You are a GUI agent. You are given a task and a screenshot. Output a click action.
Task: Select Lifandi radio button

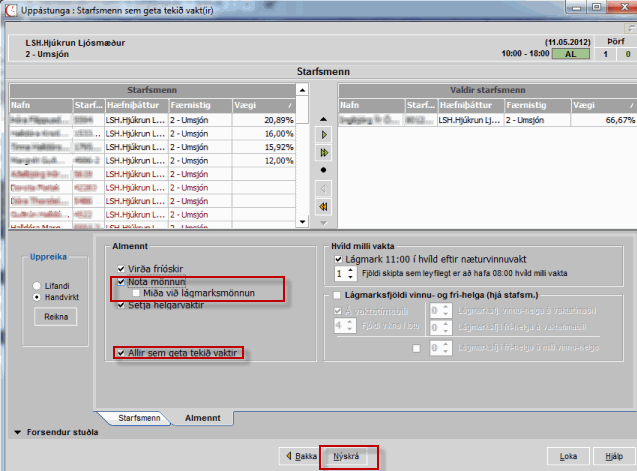37,286
